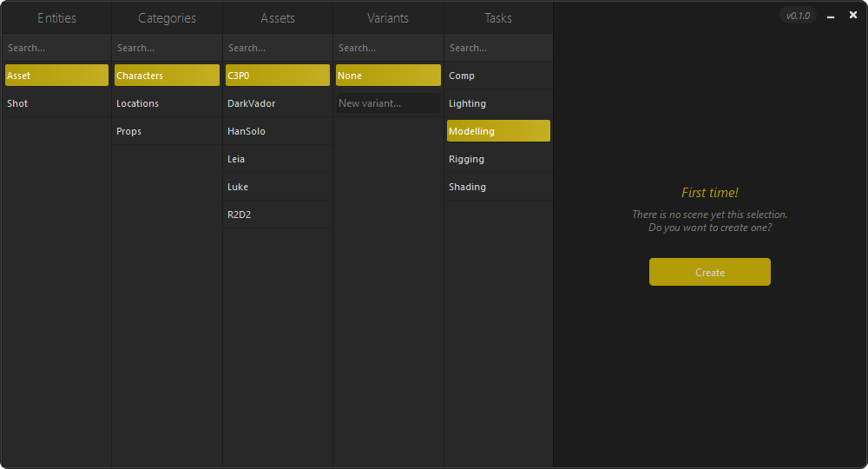Focus the Assets search field
The image size is (868, 469).
click(x=277, y=48)
